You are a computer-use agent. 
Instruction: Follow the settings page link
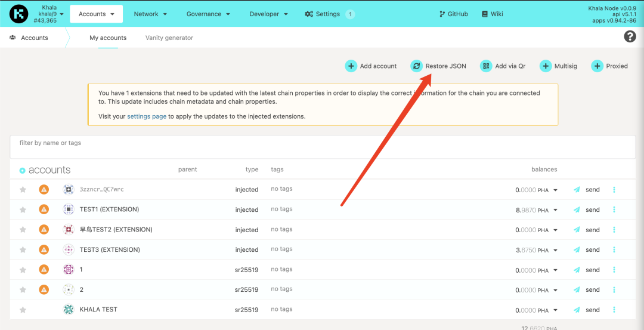click(147, 116)
